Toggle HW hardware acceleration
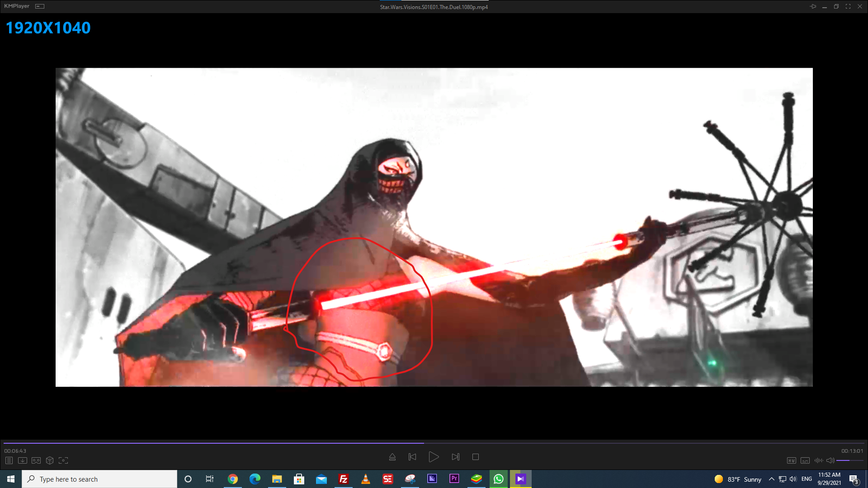Viewport: 868px width, 488px height. (791, 460)
